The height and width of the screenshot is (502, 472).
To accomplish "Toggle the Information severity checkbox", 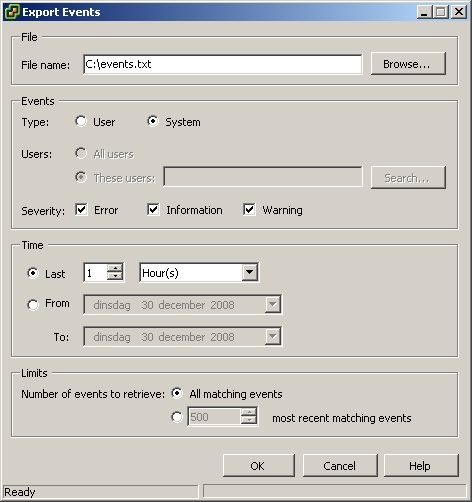I will tap(153, 210).
